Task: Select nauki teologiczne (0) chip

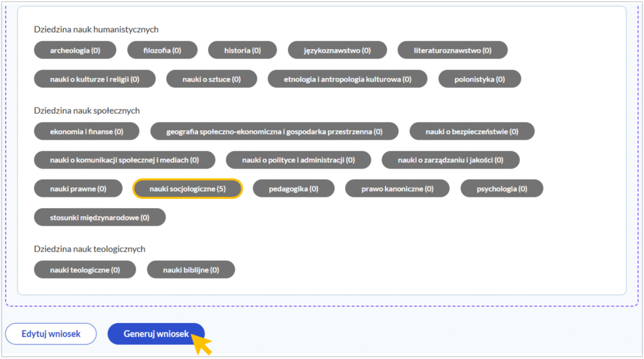Action: pyautogui.click(x=85, y=270)
